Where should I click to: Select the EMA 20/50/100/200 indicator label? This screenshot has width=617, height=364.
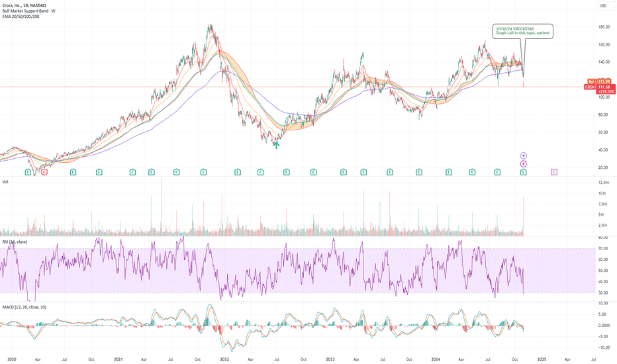[x=21, y=17]
